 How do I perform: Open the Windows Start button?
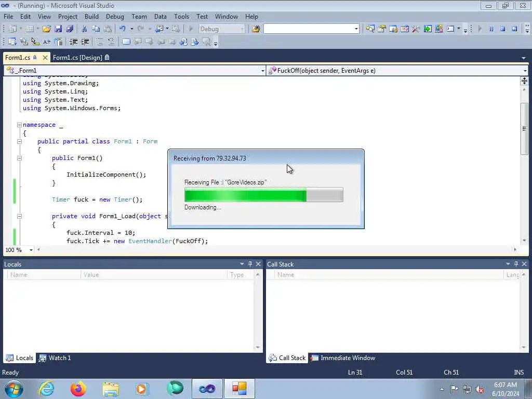tap(14, 389)
